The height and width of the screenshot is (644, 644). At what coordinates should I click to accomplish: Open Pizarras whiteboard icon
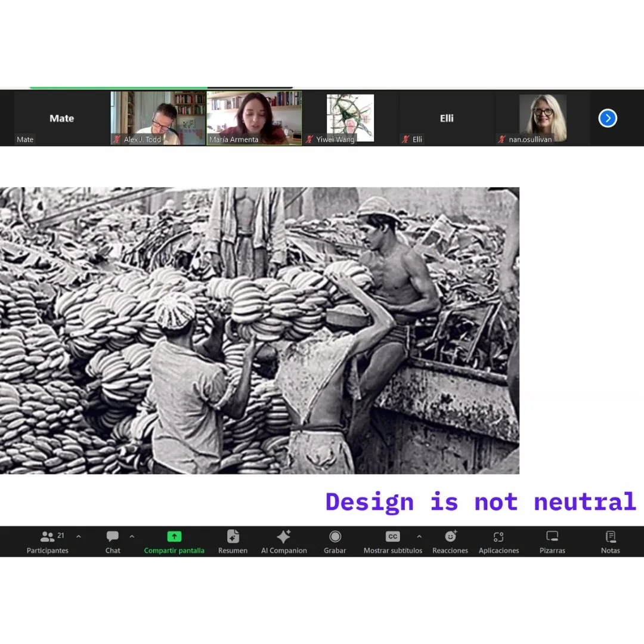[552, 536]
